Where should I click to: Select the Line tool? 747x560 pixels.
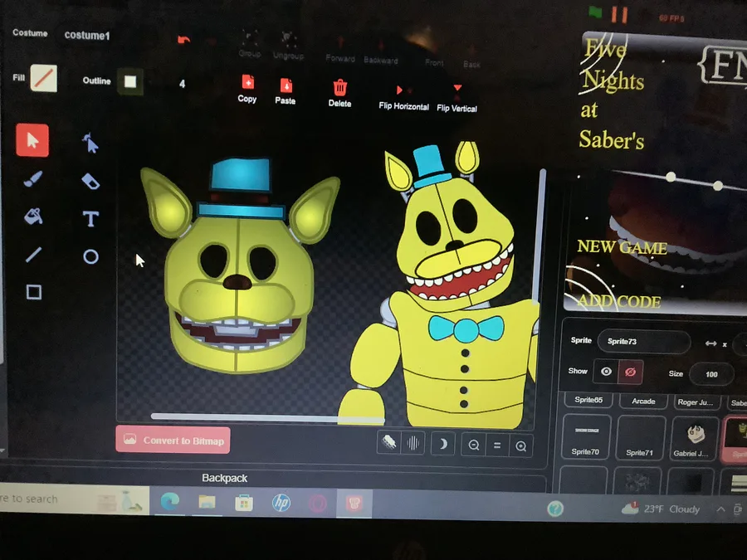coord(33,255)
